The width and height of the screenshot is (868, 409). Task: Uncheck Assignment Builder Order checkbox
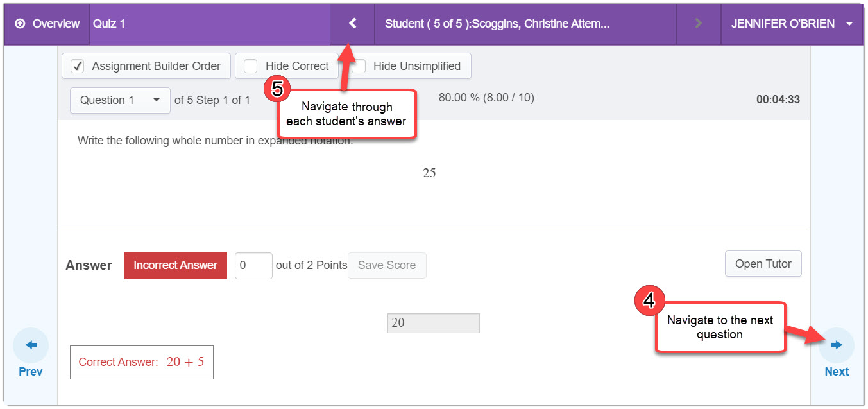click(78, 66)
